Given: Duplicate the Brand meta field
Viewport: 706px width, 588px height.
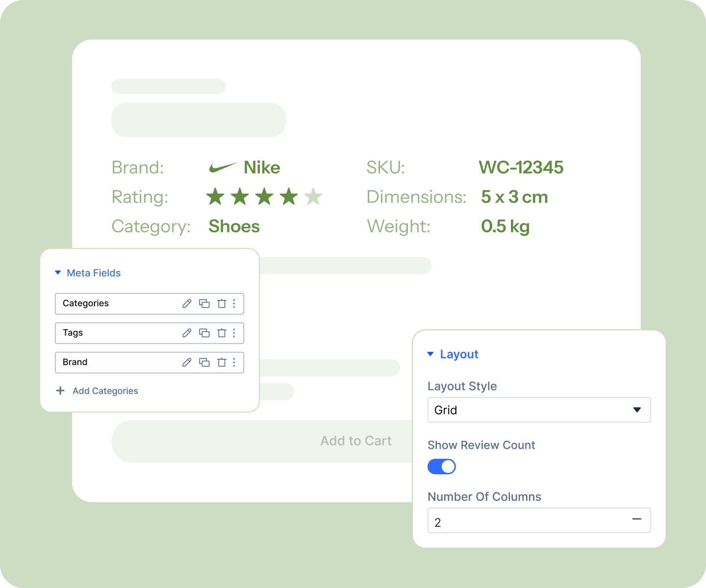Looking at the screenshot, I should (x=204, y=363).
